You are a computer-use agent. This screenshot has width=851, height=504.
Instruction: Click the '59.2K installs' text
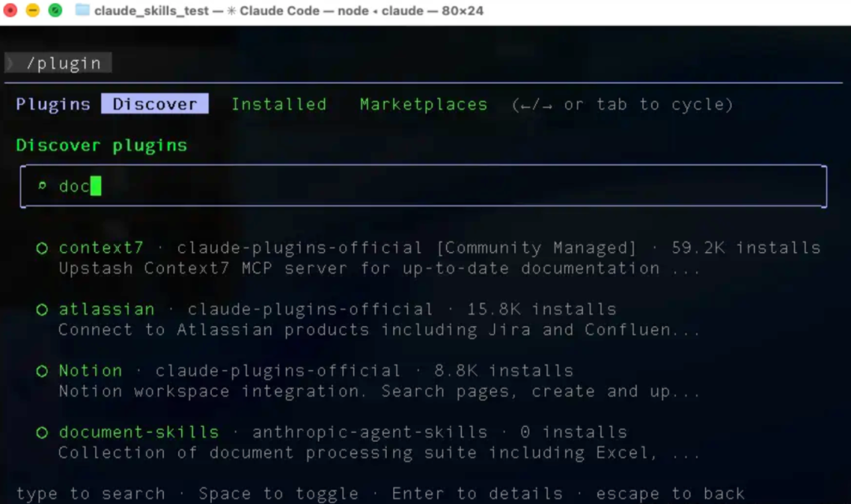(745, 247)
